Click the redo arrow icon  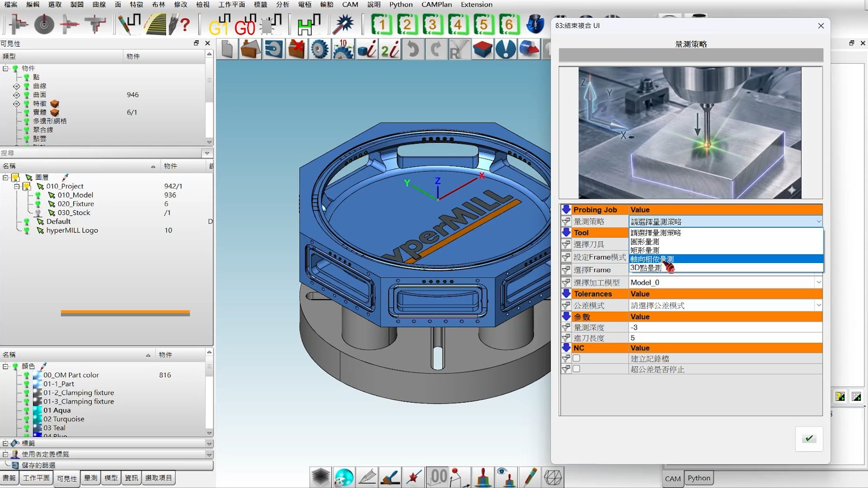point(436,49)
